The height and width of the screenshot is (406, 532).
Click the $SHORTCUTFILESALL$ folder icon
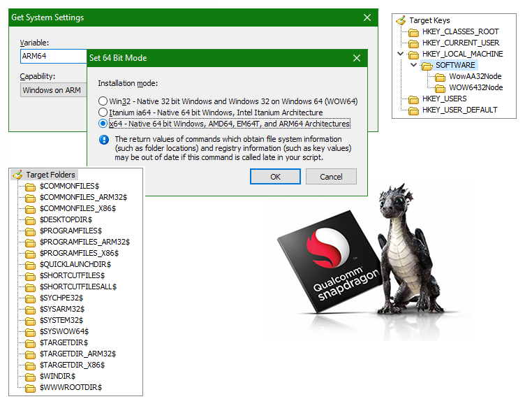coord(30,287)
